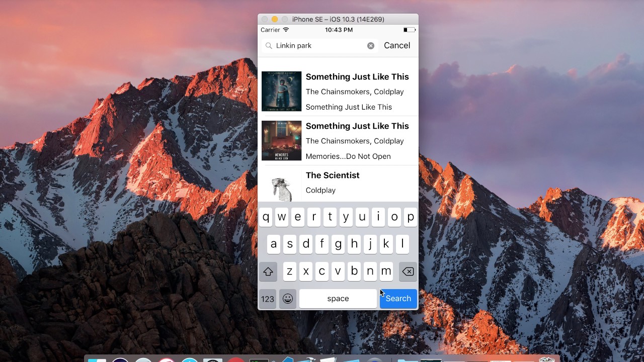Tap the g key
The image size is (644, 362).
tap(338, 244)
